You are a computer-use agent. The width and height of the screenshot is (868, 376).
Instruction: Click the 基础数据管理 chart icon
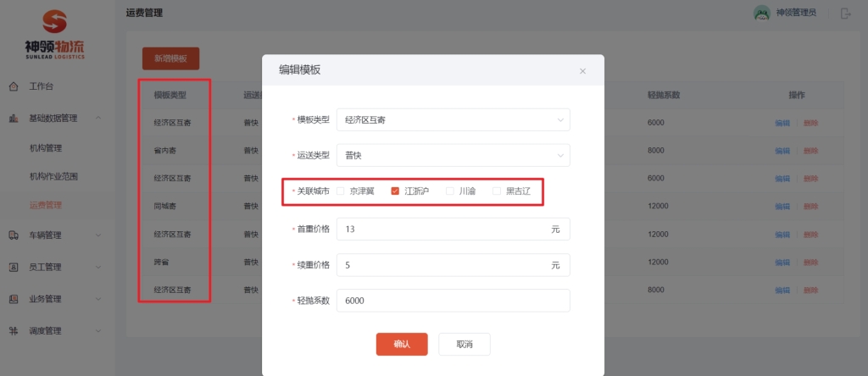14,119
